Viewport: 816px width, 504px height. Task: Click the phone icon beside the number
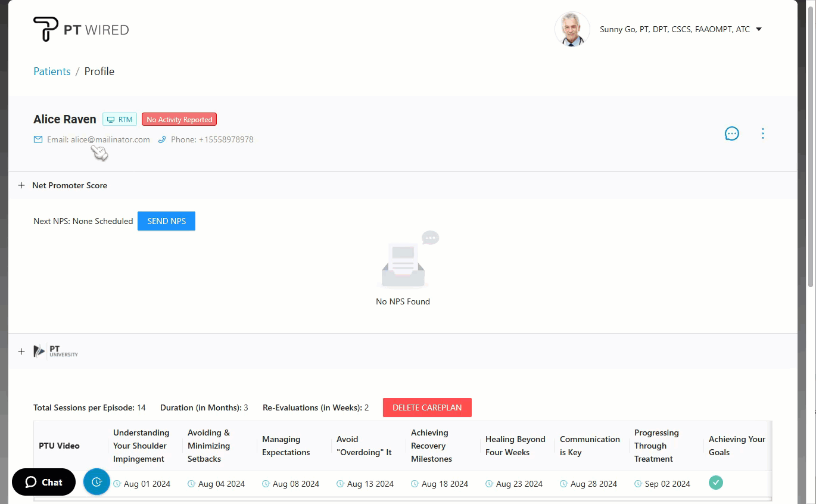[x=162, y=139]
